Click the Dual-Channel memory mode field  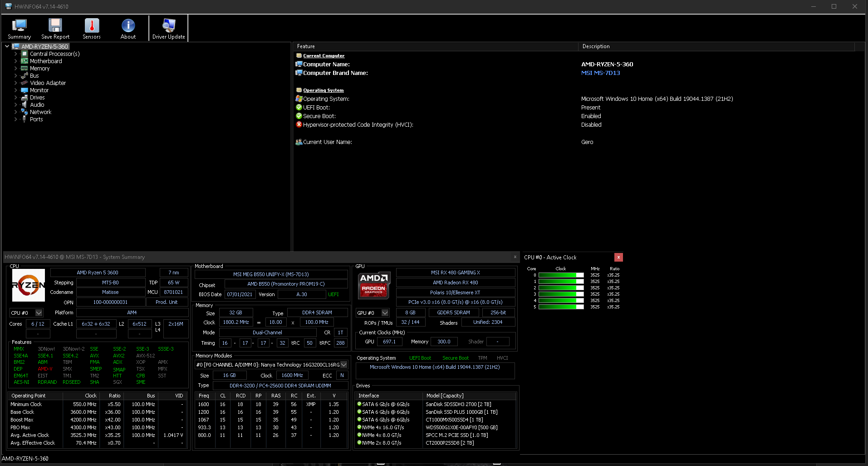coord(267,332)
